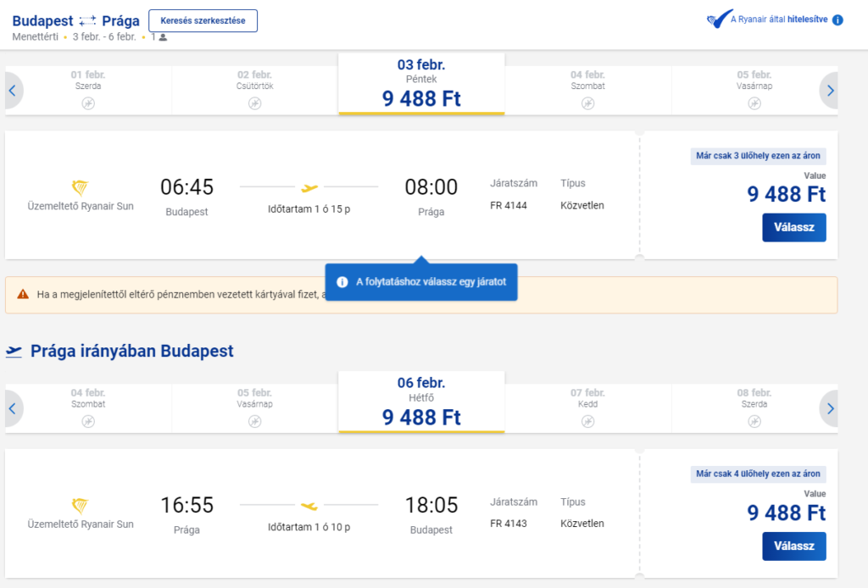Click the FR 4144 flight number
The width and height of the screenshot is (868, 588).
pos(509,206)
